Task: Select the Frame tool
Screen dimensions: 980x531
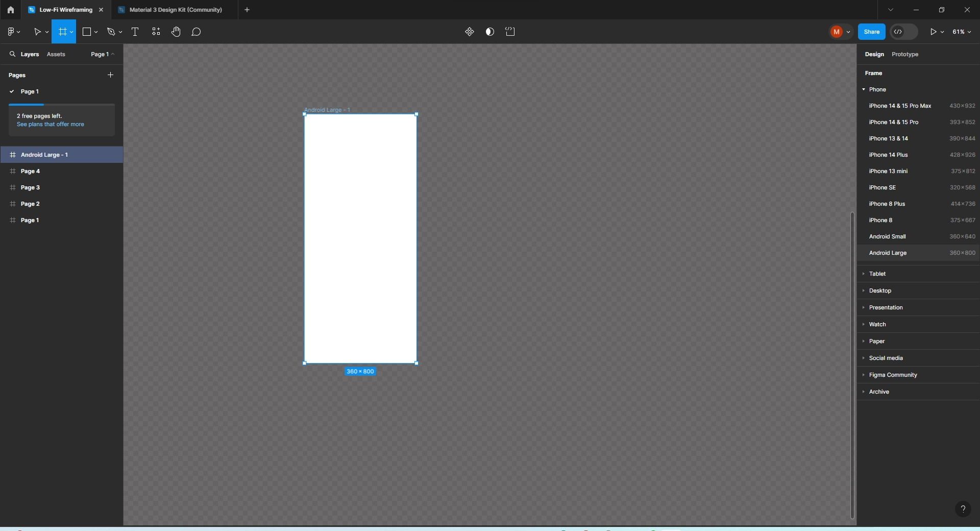Action: click(63, 32)
